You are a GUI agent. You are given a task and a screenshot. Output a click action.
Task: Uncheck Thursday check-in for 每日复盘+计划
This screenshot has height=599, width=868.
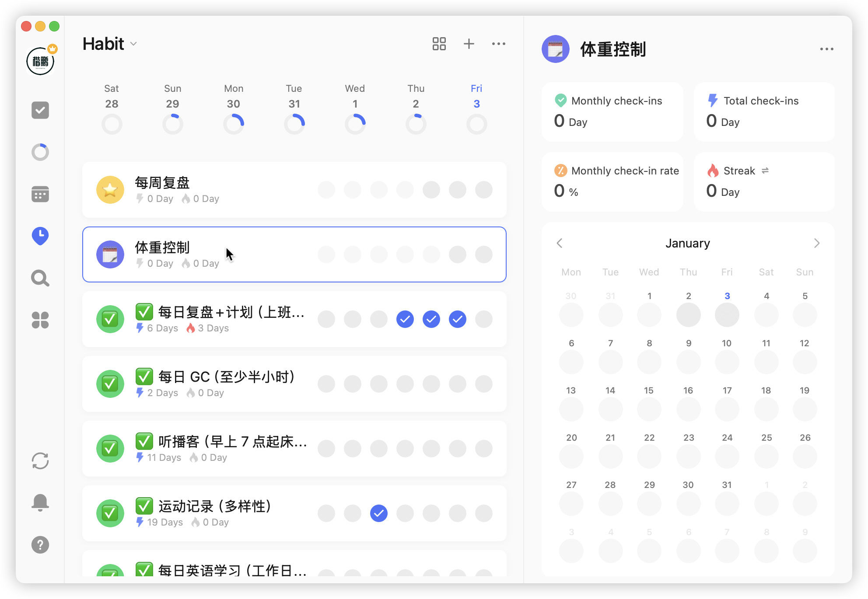(457, 319)
